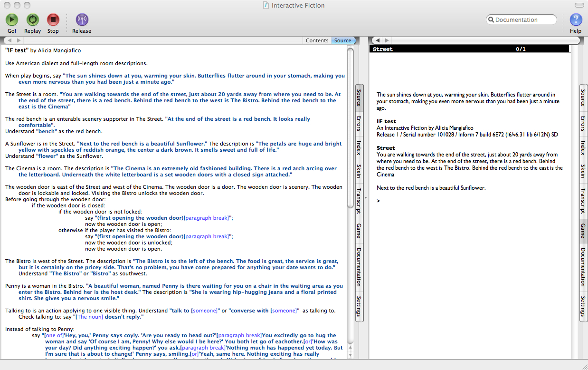Select the Source button beside Contents
The image size is (588, 370).
point(342,40)
